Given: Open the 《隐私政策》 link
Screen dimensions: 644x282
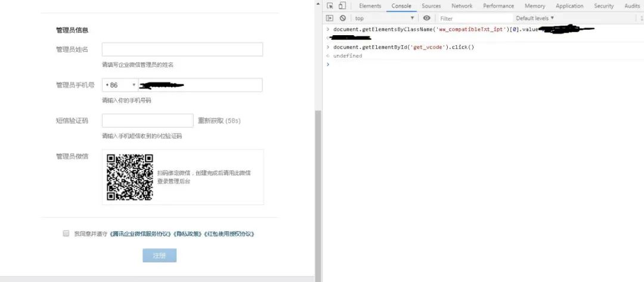Looking at the screenshot, I should (188, 234).
